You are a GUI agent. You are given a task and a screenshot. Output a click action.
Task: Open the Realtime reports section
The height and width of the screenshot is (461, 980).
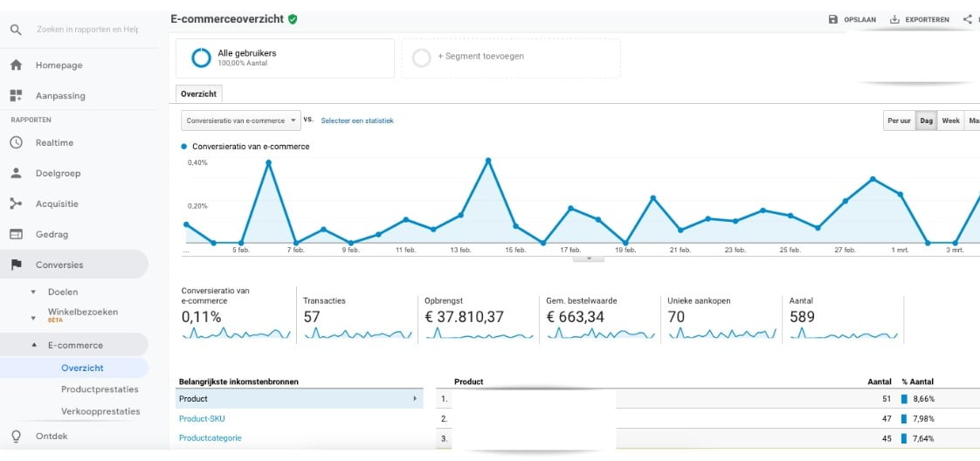coord(54,142)
